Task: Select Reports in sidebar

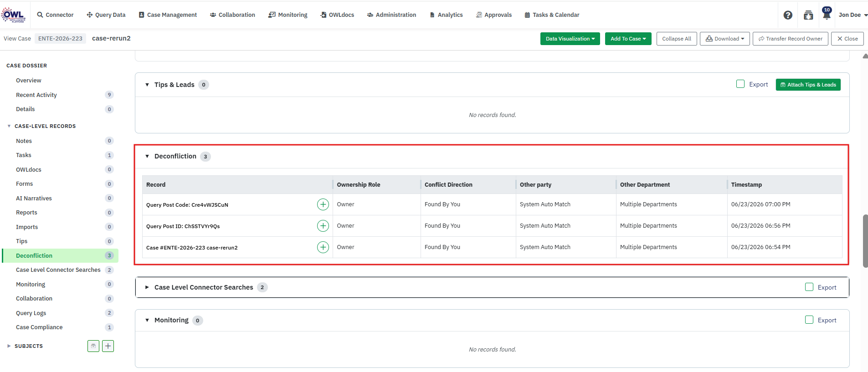Action: click(27, 213)
